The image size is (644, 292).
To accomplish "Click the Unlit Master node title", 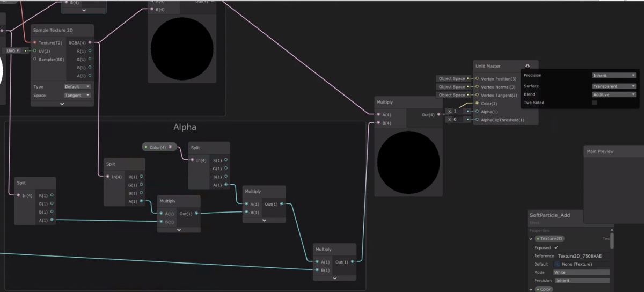I will [x=488, y=67].
